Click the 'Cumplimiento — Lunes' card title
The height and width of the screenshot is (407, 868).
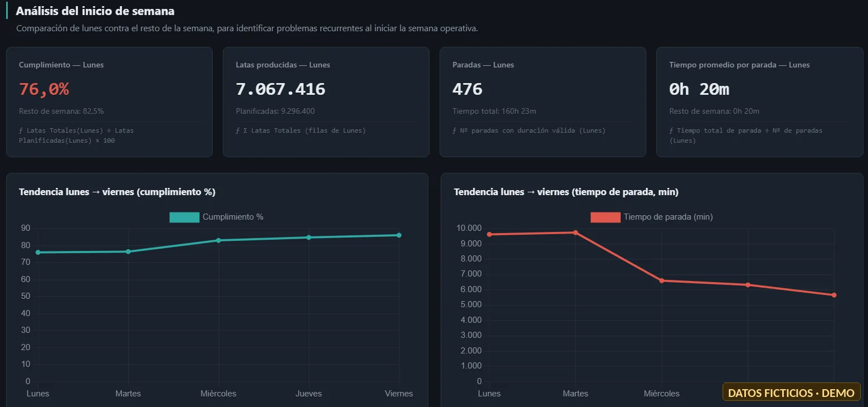point(61,65)
